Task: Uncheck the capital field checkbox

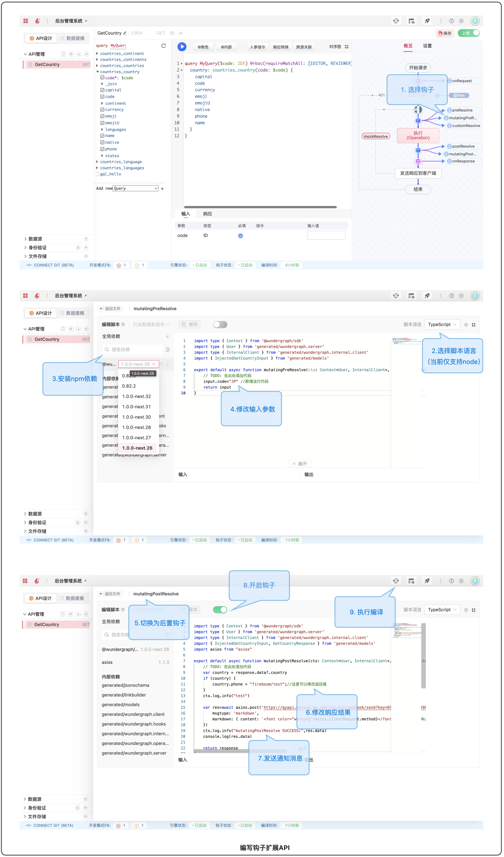Action: [x=102, y=90]
